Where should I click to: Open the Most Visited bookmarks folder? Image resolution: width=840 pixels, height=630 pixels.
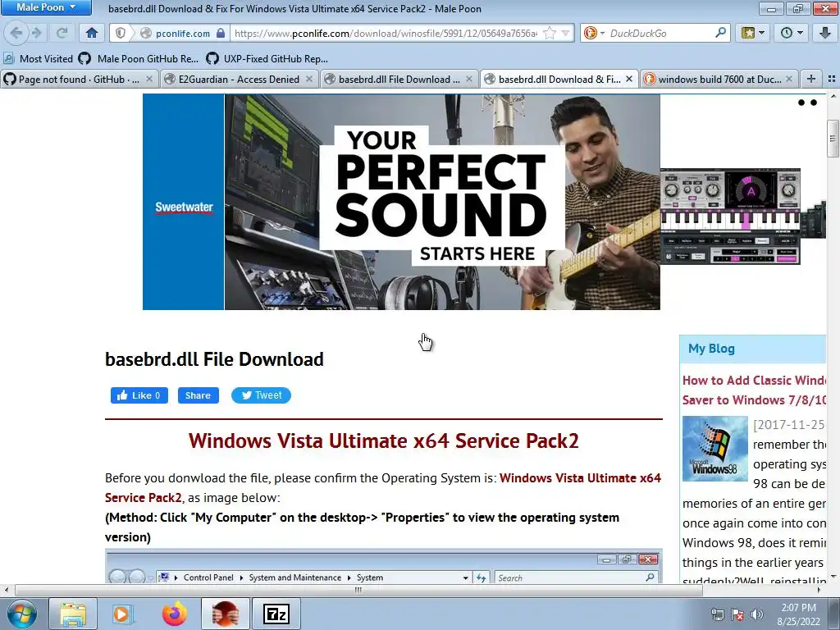[38, 59]
